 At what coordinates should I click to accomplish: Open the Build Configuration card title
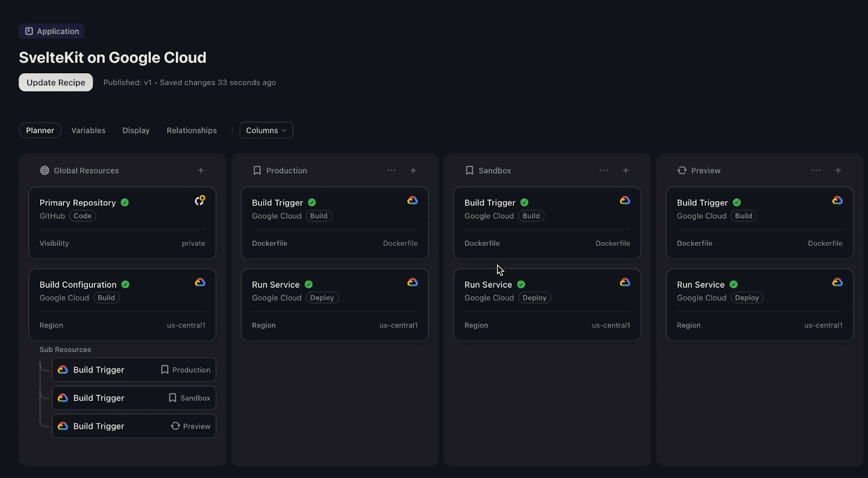pos(78,284)
